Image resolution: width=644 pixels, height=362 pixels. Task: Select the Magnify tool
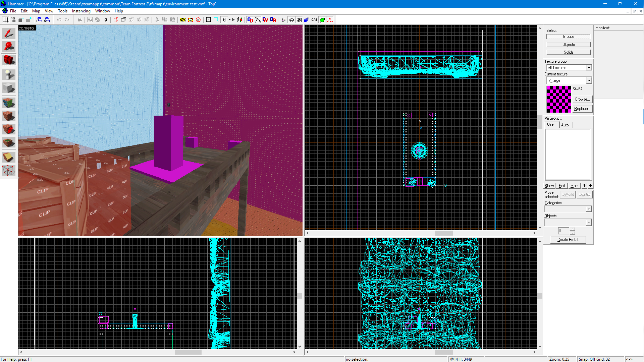point(9,47)
